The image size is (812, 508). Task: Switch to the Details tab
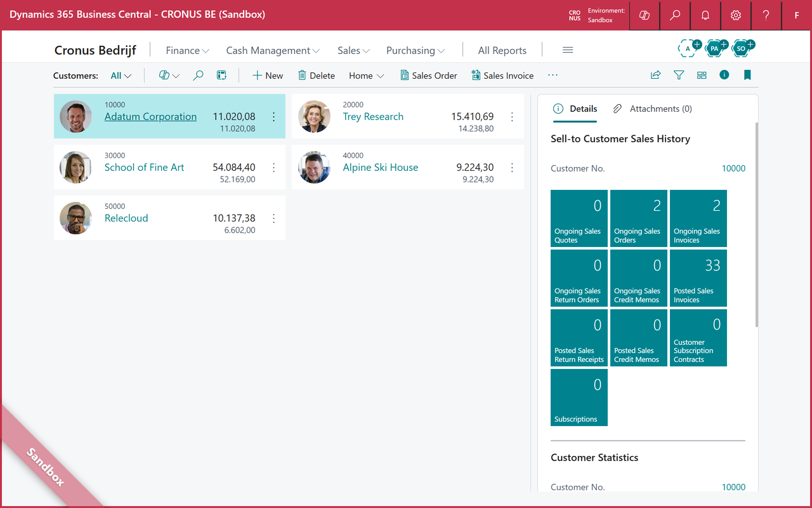pyautogui.click(x=575, y=109)
